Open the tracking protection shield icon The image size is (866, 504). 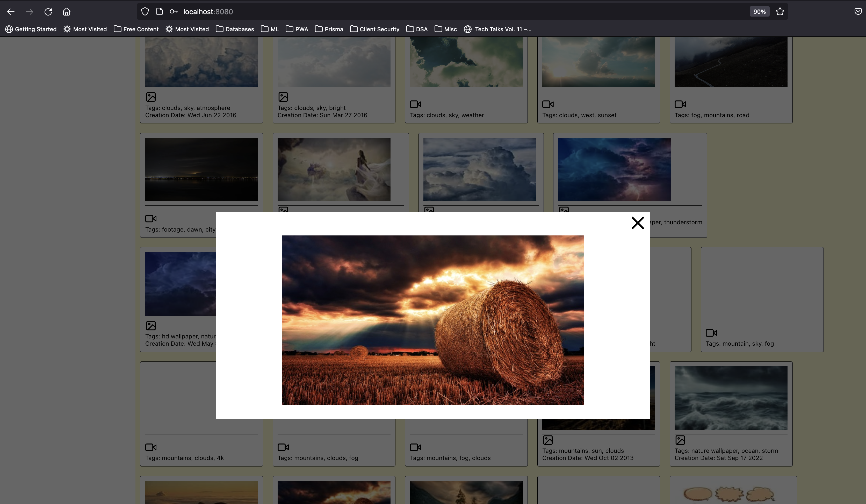click(145, 12)
